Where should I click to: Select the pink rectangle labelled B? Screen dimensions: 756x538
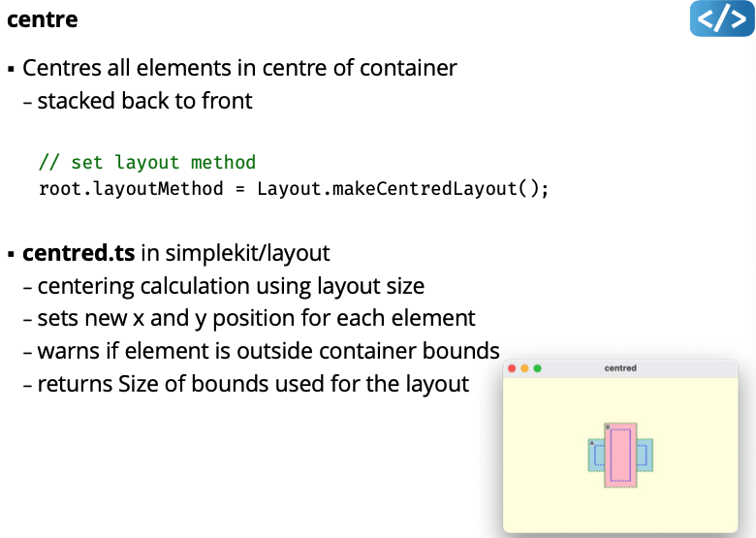coord(620,454)
